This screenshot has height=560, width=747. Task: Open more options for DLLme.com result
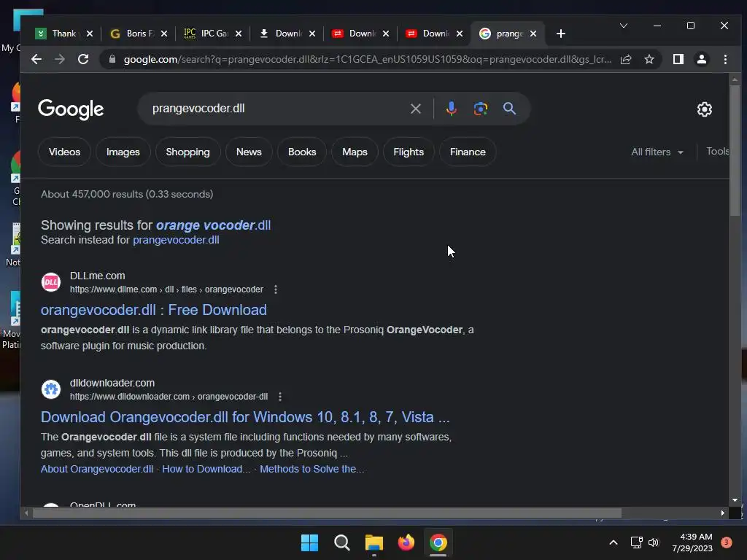point(275,289)
